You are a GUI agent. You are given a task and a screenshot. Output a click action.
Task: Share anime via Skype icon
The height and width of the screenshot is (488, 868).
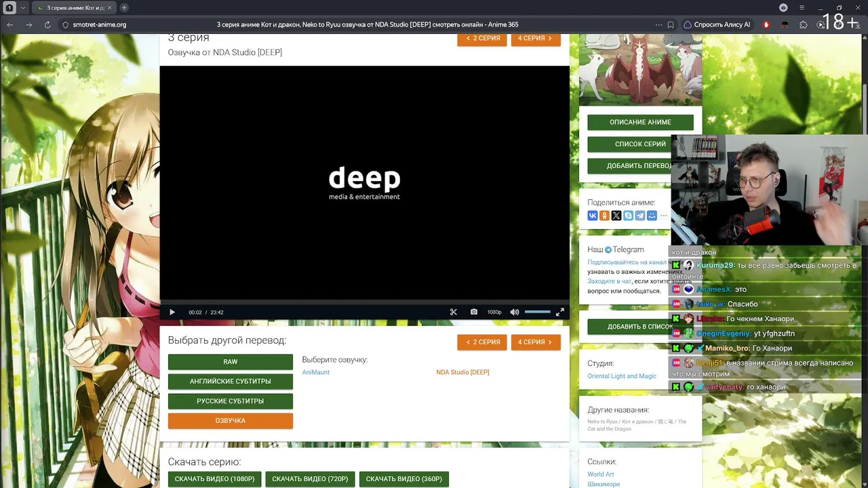(628, 216)
